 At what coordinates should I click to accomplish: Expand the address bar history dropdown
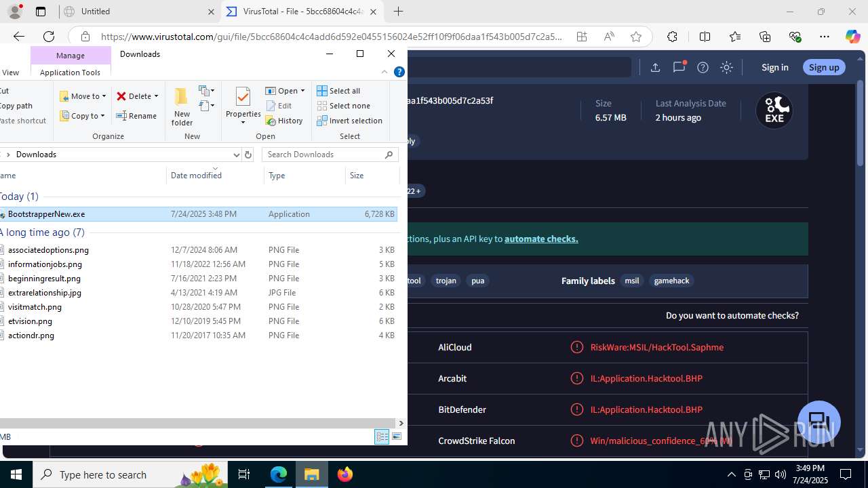[x=236, y=155]
